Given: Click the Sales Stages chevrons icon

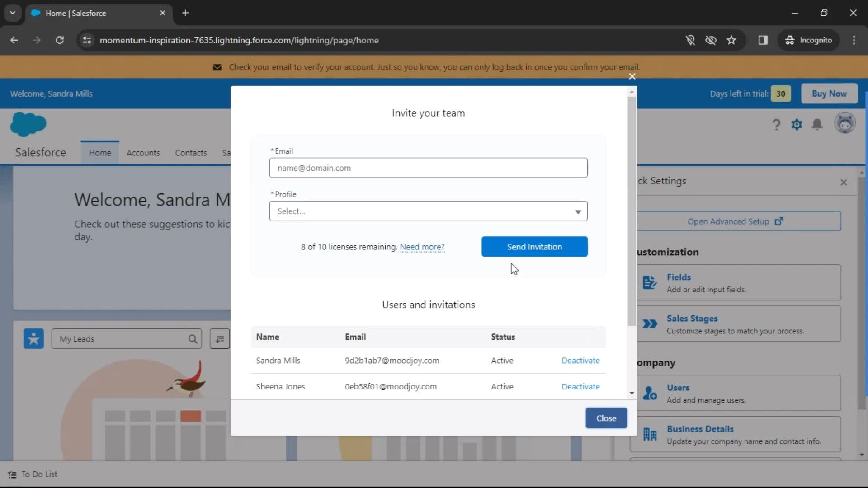Looking at the screenshot, I should tap(650, 324).
